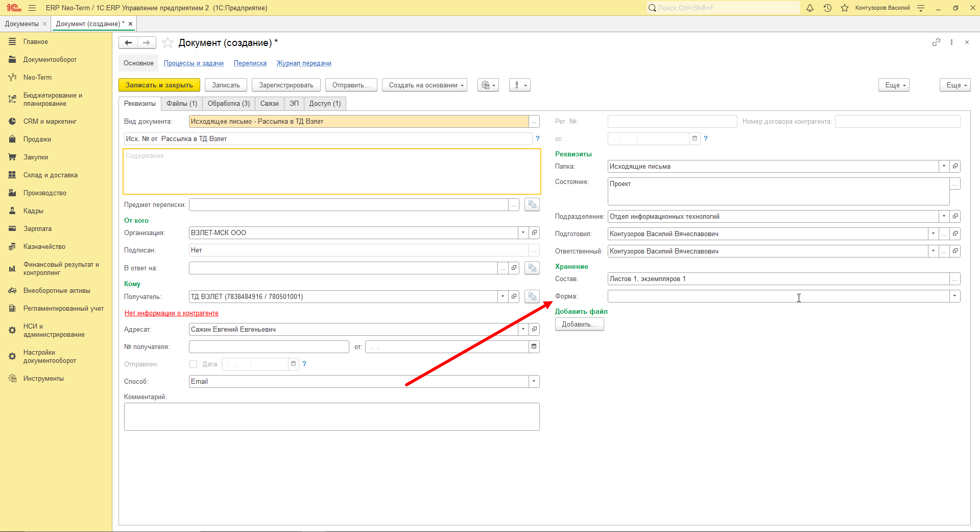Image resolution: width=980 pixels, height=532 pixels.
Task: Expand Адресат dropdown arrow
Action: [x=523, y=329]
